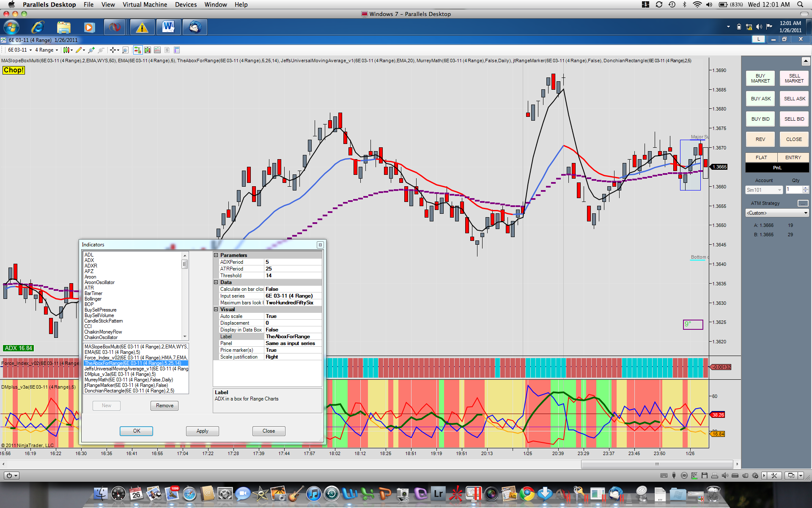Viewport: 812px width, 508px height.
Task: Select the pencil drawing tools icon
Action: pyautogui.click(x=80, y=50)
